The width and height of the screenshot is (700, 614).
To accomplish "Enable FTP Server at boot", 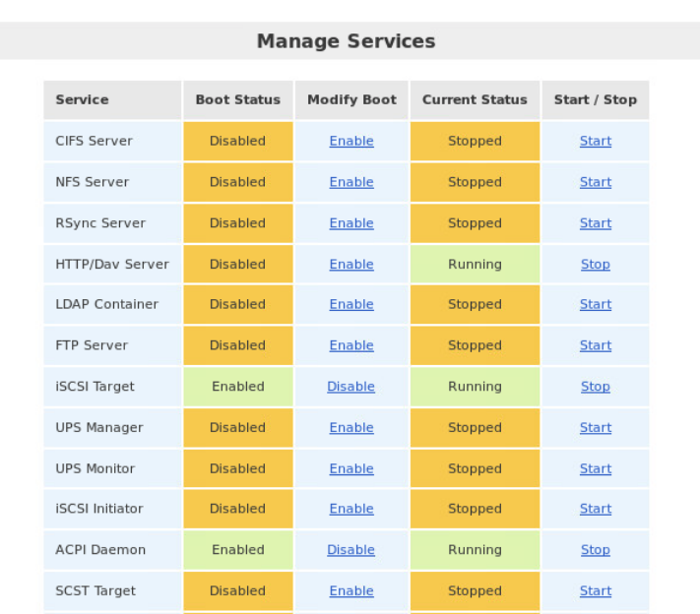I will click(x=351, y=345).
